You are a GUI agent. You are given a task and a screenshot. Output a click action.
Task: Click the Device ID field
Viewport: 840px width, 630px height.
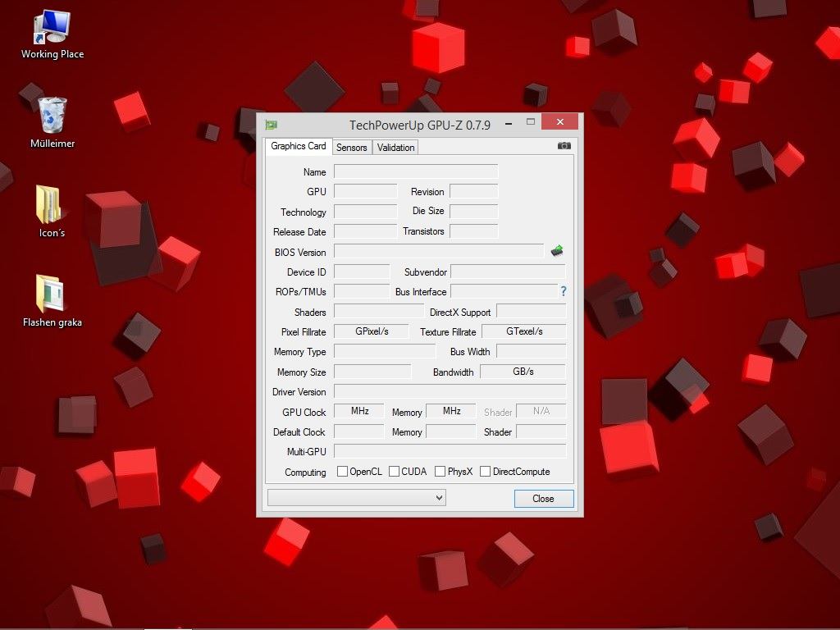[362, 272]
